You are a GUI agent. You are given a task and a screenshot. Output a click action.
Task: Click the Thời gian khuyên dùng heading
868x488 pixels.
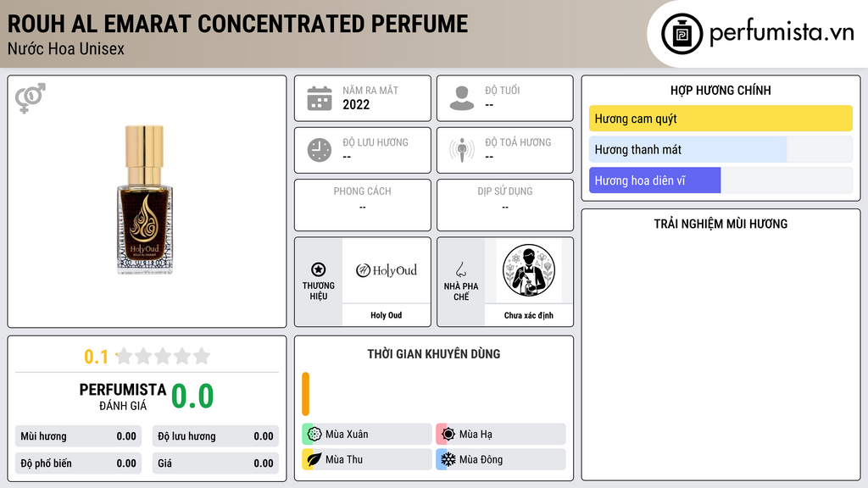pyautogui.click(x=434, y=354)
